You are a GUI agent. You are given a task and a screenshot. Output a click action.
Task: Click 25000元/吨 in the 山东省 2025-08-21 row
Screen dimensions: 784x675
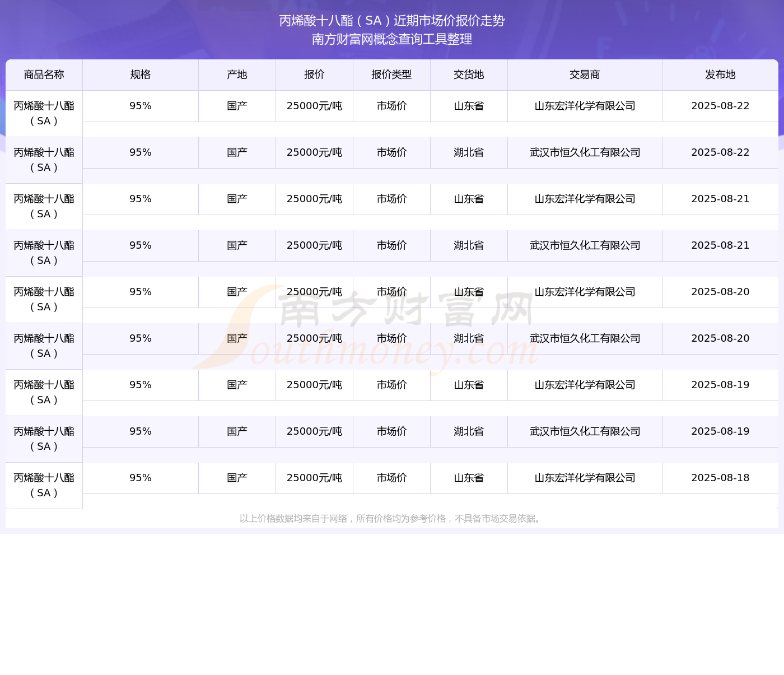point(315,199)
